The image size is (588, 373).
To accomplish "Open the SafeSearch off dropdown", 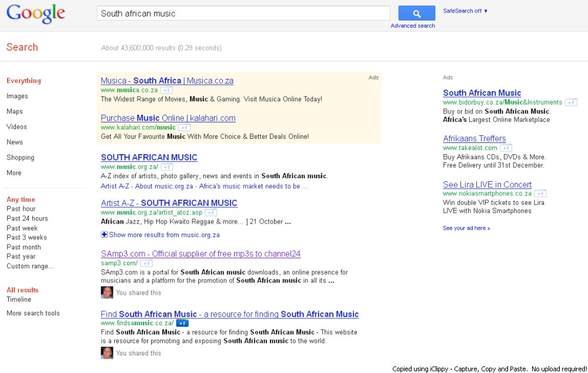I will coord(465,11).
